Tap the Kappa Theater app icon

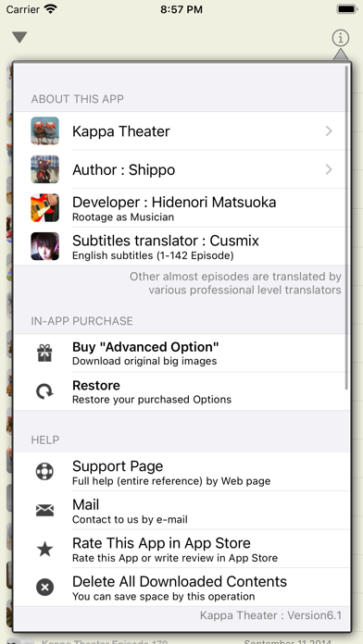coord(44,131)
